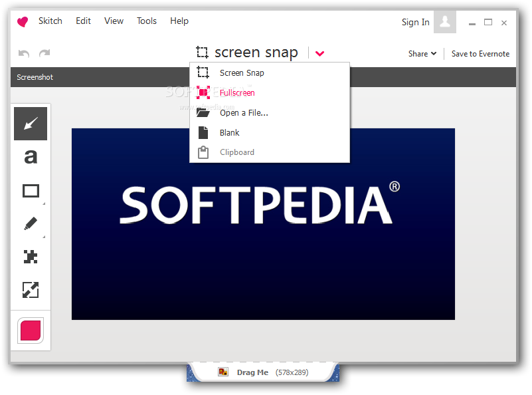Click the Skitch heart logo

pos(23,22)
